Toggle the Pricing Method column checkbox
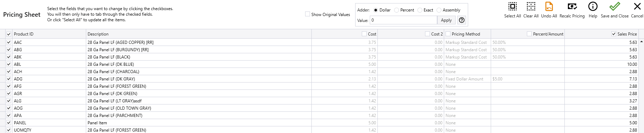644x133 pixels. [x=448, y=34]
